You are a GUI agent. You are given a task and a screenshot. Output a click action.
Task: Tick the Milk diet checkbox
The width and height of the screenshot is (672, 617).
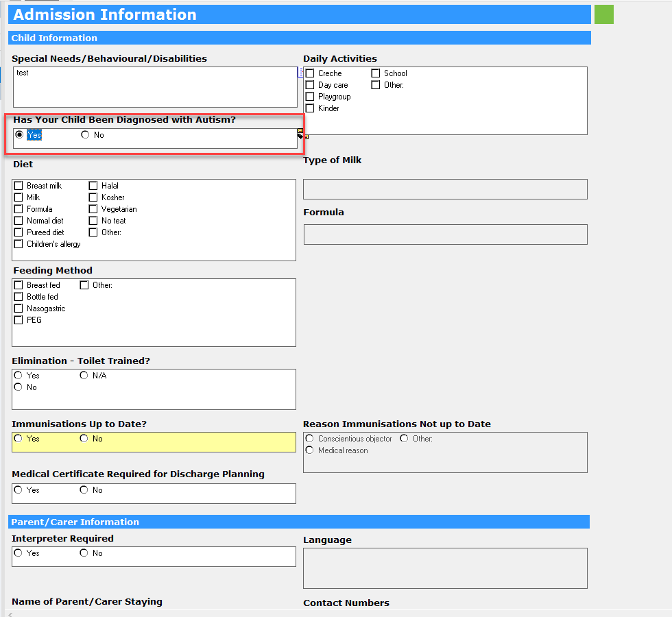19,197
